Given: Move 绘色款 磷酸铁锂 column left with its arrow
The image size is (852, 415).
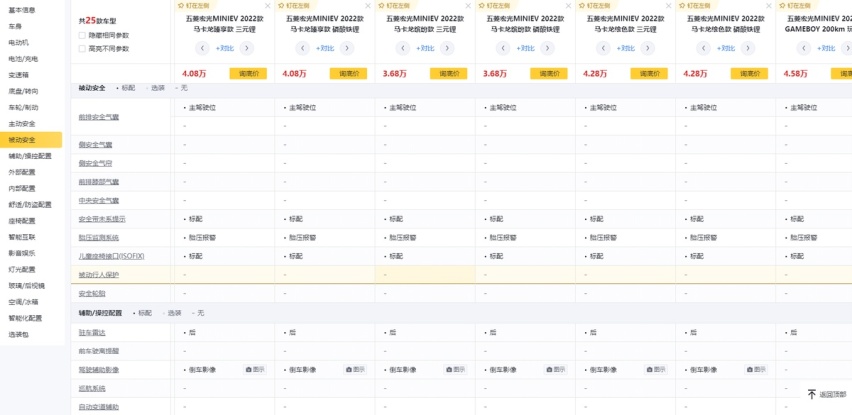Looking at the screenshot, I should (703, 48).
